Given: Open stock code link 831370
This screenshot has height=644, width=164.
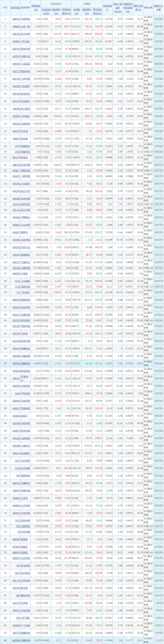Looking at the screenshot, I should [16, 158].
